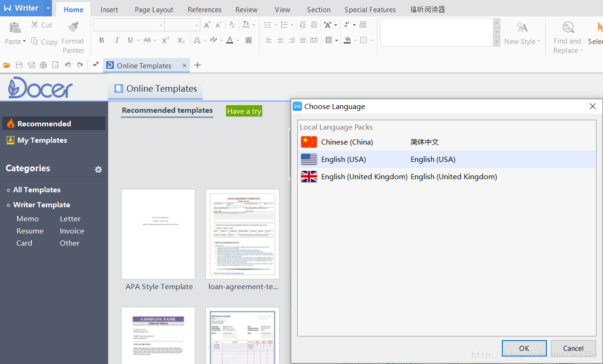Toggle bold formatting
This screenshot has width=603, height=364.
102,40
